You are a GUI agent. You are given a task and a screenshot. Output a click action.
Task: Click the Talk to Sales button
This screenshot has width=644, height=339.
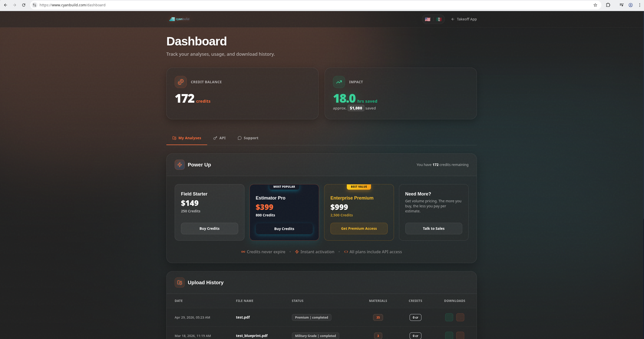pos(434,229)
